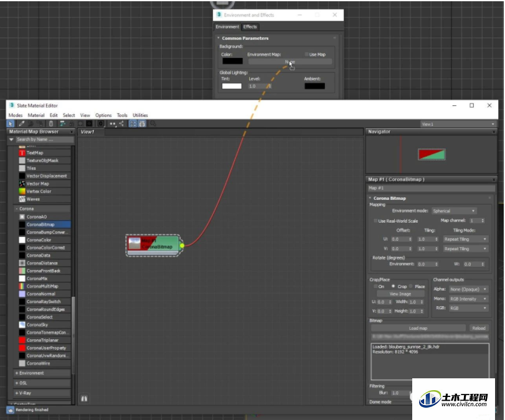
Task: Collapse the Corona group in browser
Action: pyautogui.click(x=16, y=209)
